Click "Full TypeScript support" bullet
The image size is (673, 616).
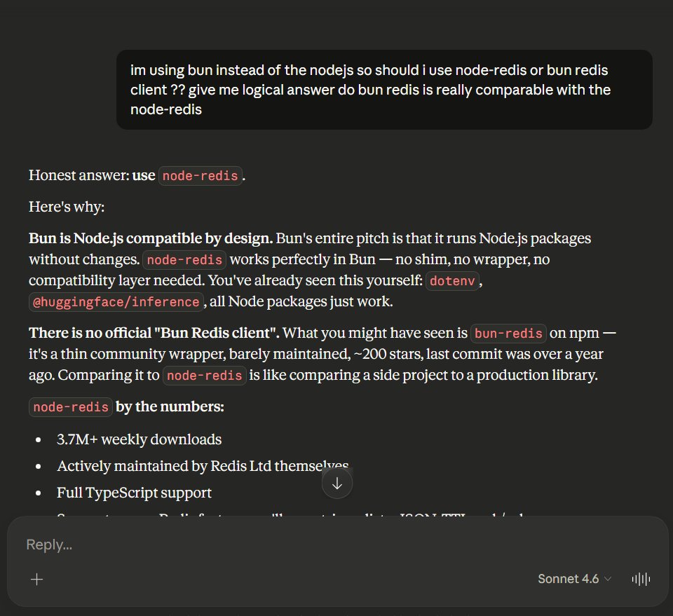[134, 493]
